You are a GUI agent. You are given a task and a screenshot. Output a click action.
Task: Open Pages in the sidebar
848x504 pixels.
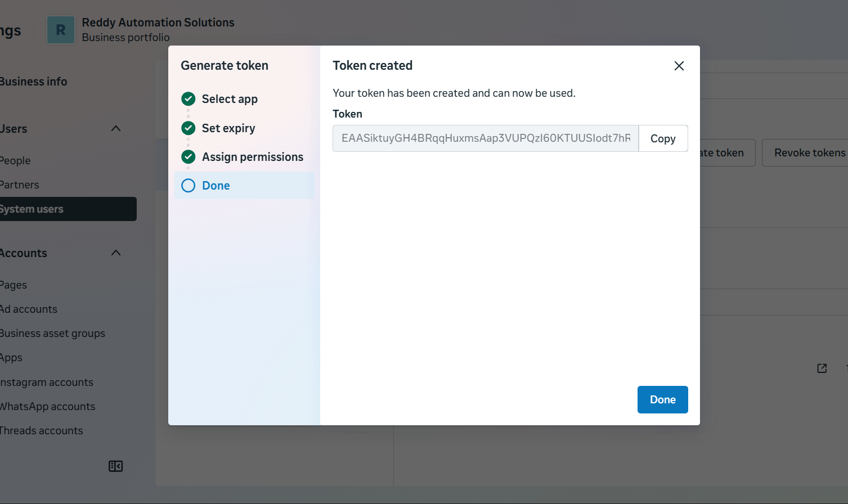point(14,285)
